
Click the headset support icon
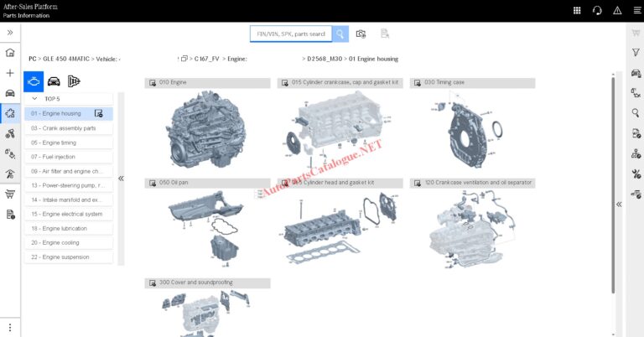tap(597, 10)
